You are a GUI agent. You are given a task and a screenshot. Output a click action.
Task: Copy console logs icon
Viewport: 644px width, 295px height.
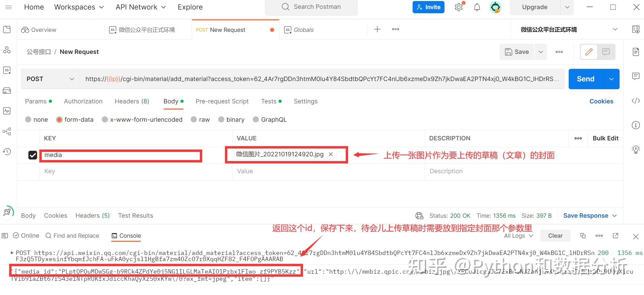pos(583,236)
